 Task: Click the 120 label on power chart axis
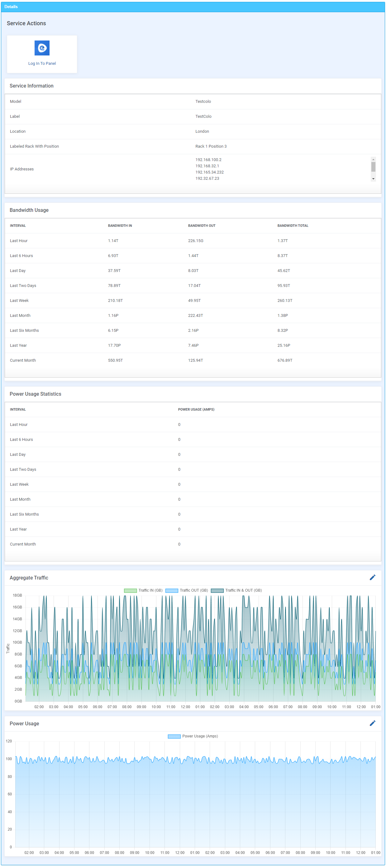pyautogui.click(x=9, y=741)
